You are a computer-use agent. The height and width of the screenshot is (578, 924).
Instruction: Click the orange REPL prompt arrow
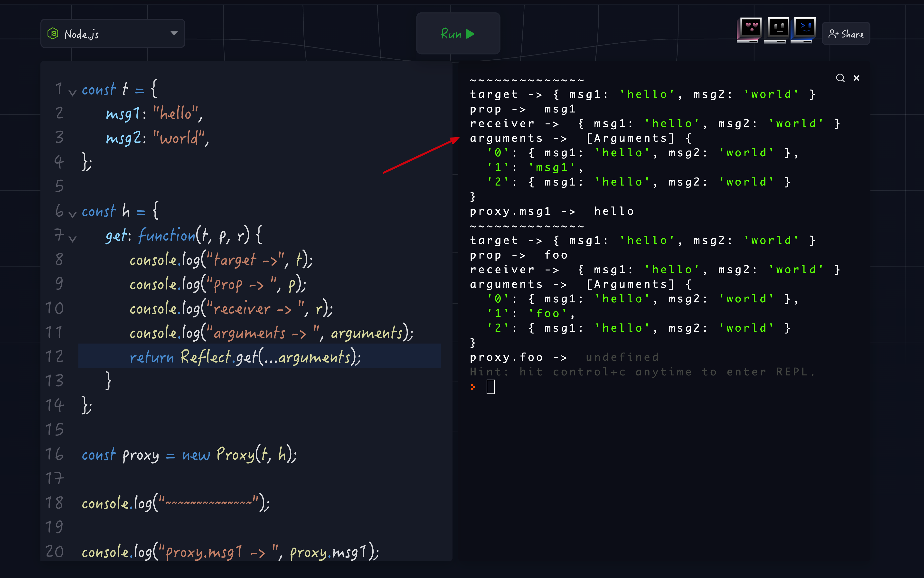pos(473,387)
